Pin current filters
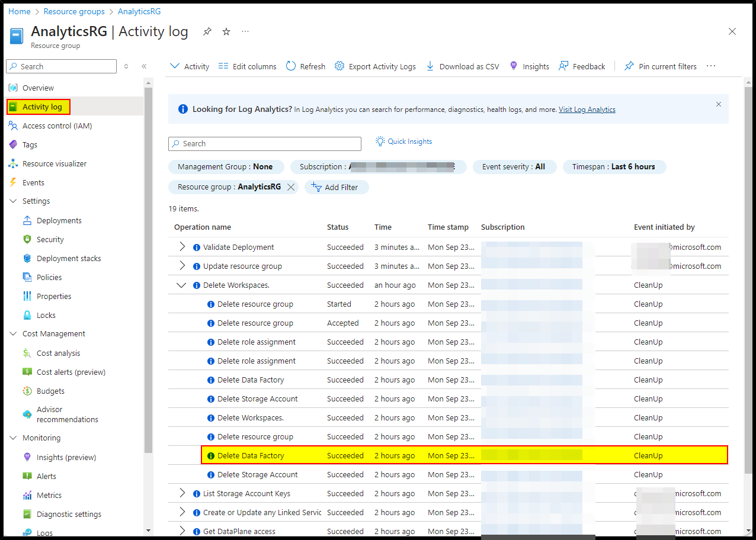 point(661,66)
